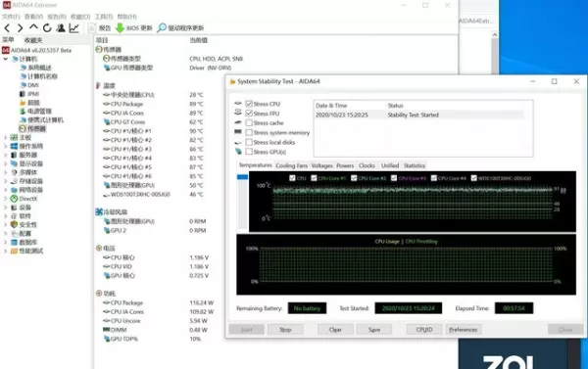
Task: Select the Stability Test Started log row
Action: click(418, 115)
